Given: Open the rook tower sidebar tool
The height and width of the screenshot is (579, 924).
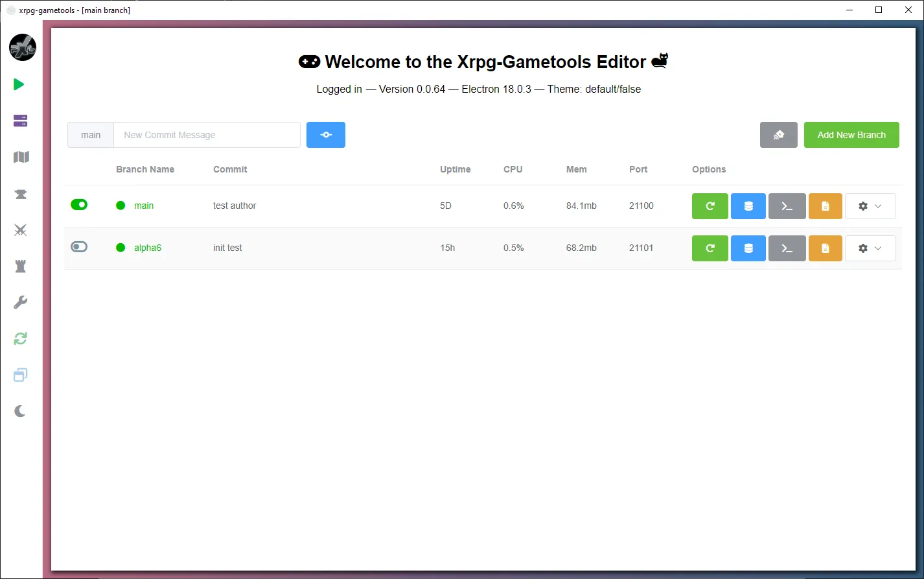Looking at the screenshot, I should pos(19,266).
